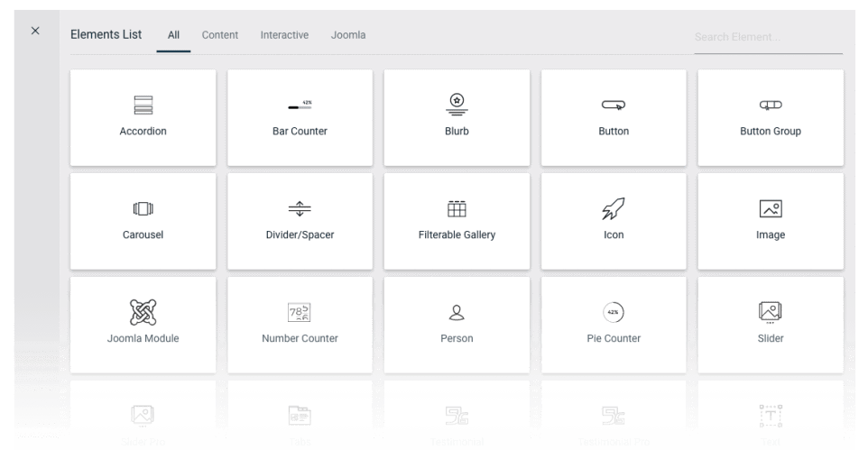Screen dimensions: 868x450
Task: Click the rocket Icon element
Action: pos(614,208)
